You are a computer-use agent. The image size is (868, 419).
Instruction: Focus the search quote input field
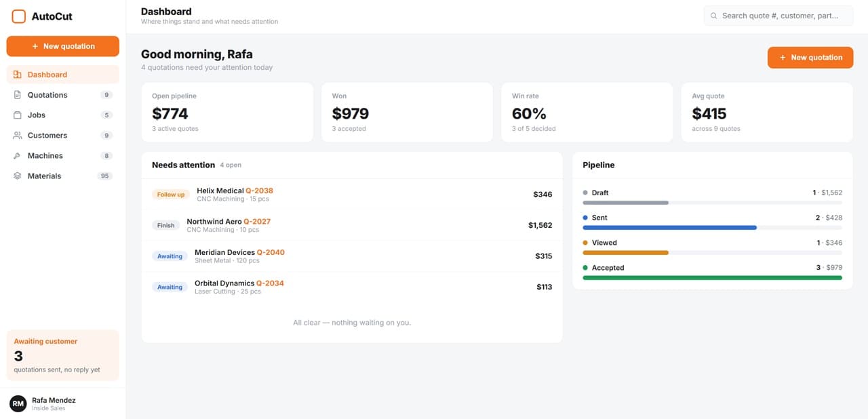[778, 16]
